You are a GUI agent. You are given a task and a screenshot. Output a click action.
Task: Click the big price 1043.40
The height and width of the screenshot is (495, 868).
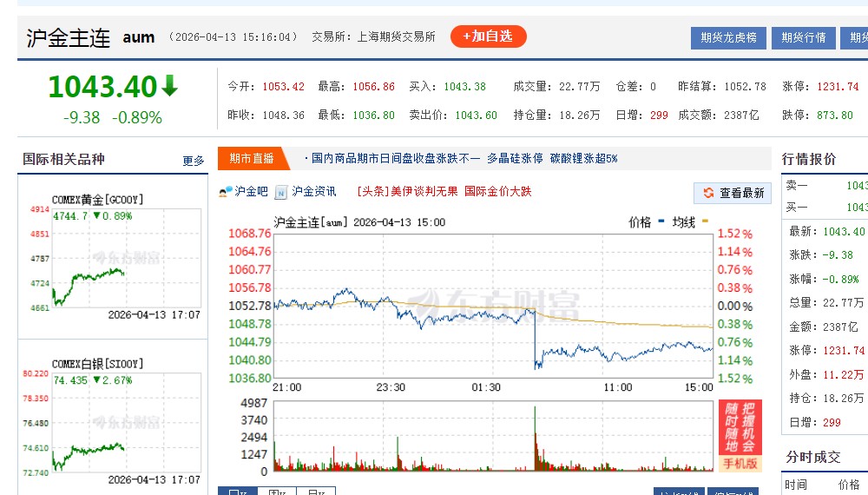click(103, 87)
